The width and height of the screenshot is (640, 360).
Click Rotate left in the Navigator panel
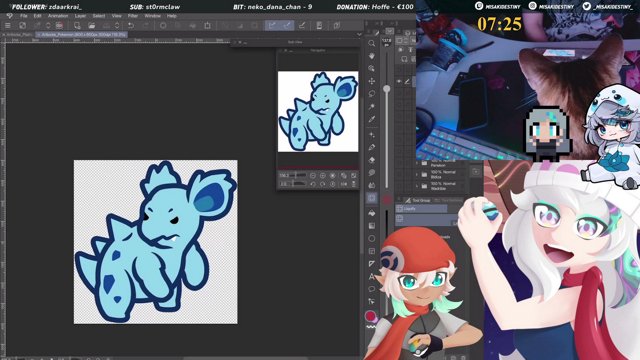click(313, 184)
